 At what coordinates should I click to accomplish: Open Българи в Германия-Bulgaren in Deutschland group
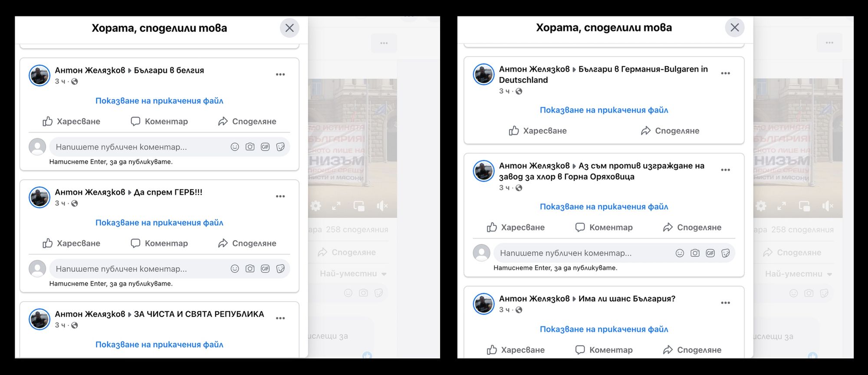click(603, 74)
